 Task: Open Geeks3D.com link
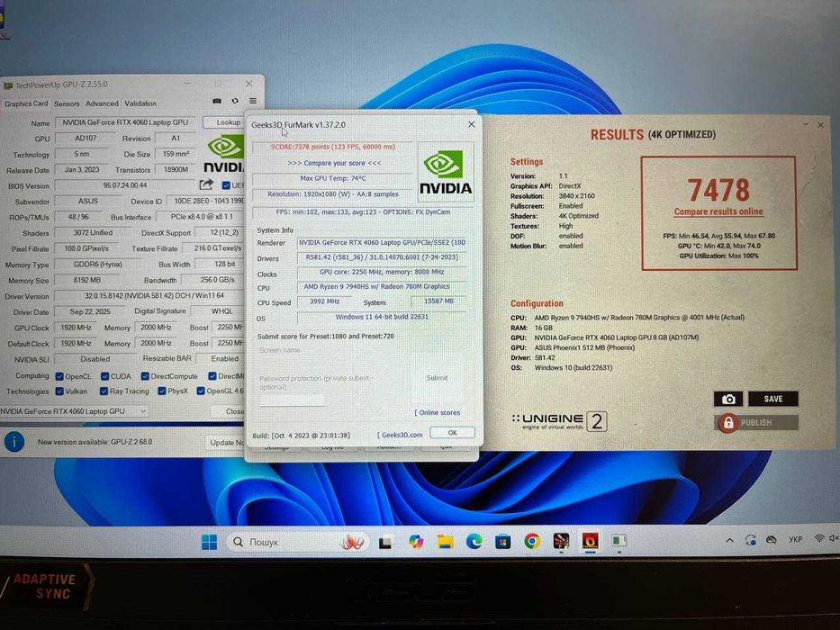tap(400, 435)
